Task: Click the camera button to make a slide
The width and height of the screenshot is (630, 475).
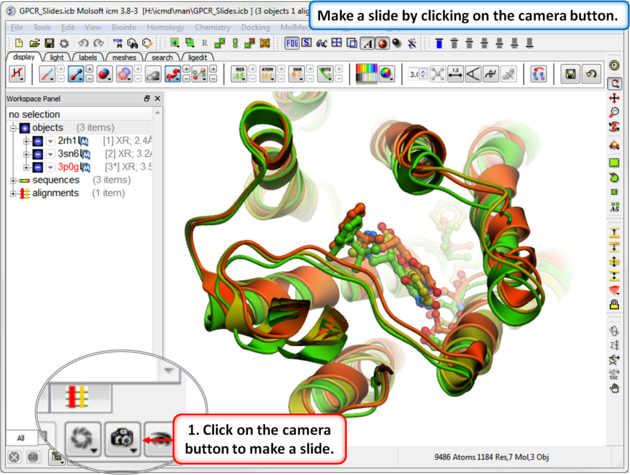Action: tap(121, 437)
